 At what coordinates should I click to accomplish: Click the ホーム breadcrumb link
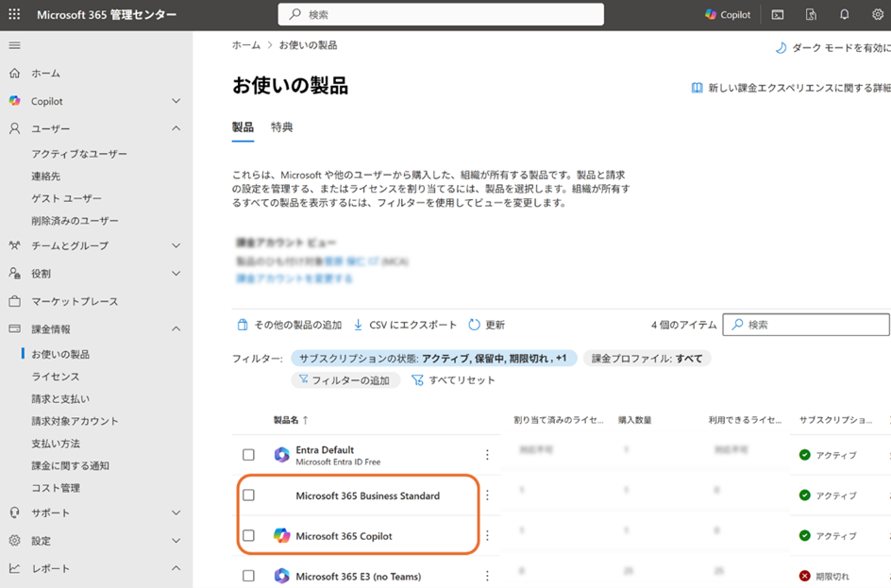coord(246,45)
